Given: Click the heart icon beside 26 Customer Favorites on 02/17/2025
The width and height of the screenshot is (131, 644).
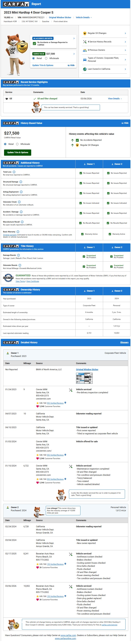Looking at the screenshot, I should point(38,568).
